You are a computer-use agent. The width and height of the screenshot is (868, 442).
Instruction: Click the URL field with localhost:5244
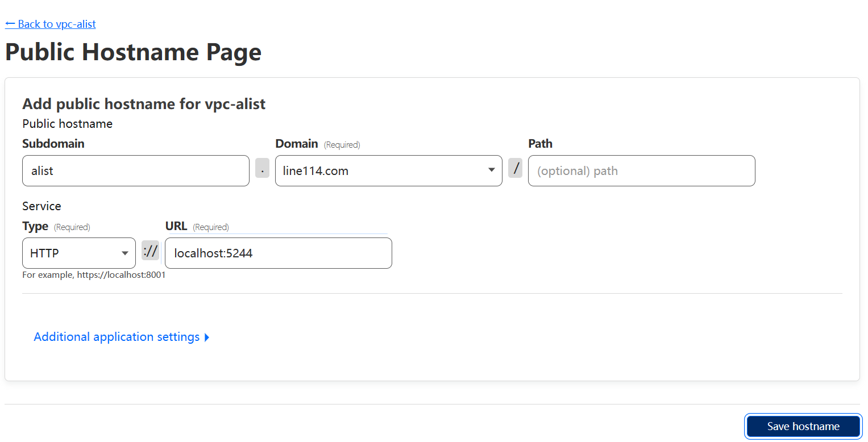279,253
